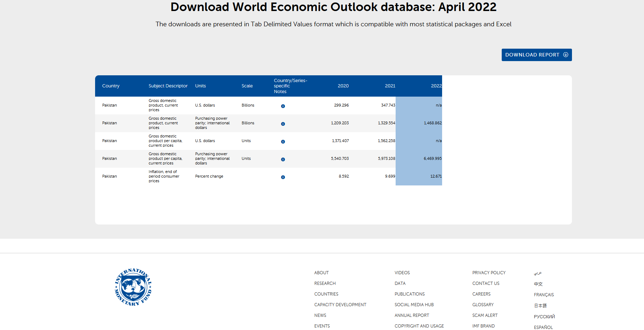644x330 pixels.
Task: Open the Copyright and Usage link
Action: [419, 326]
